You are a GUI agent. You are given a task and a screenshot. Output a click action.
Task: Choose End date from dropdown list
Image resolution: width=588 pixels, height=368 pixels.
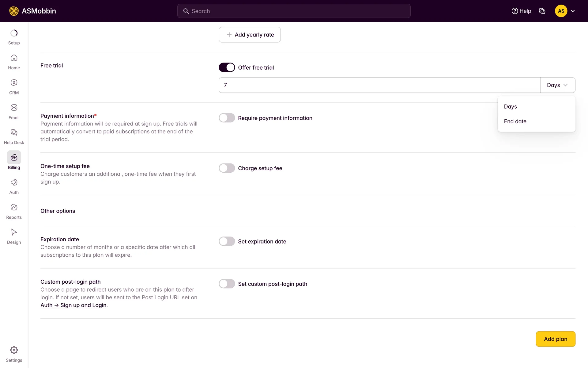click(515, 121)
